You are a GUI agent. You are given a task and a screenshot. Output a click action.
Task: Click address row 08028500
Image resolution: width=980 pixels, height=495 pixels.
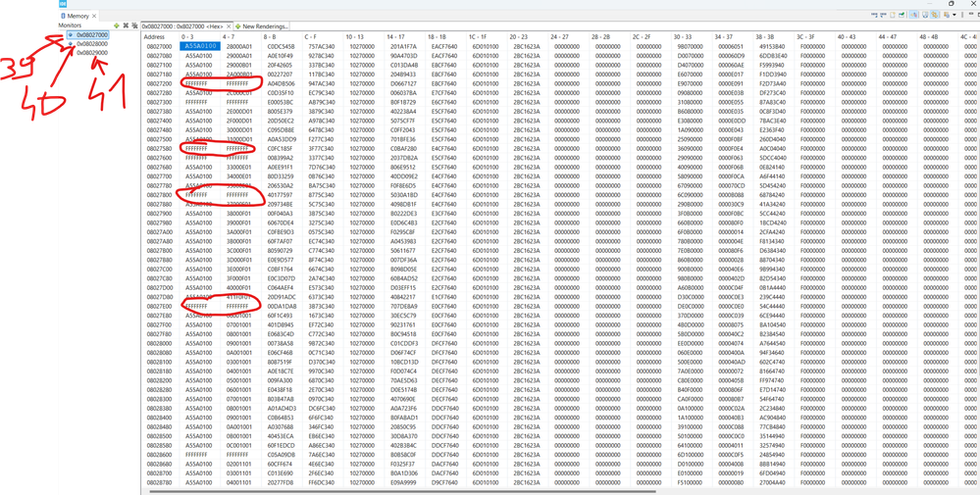point(159,436)
